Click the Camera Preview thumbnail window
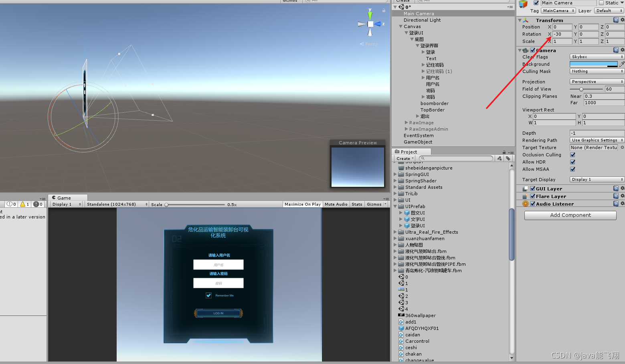625x364 pixels. point(357,167)
